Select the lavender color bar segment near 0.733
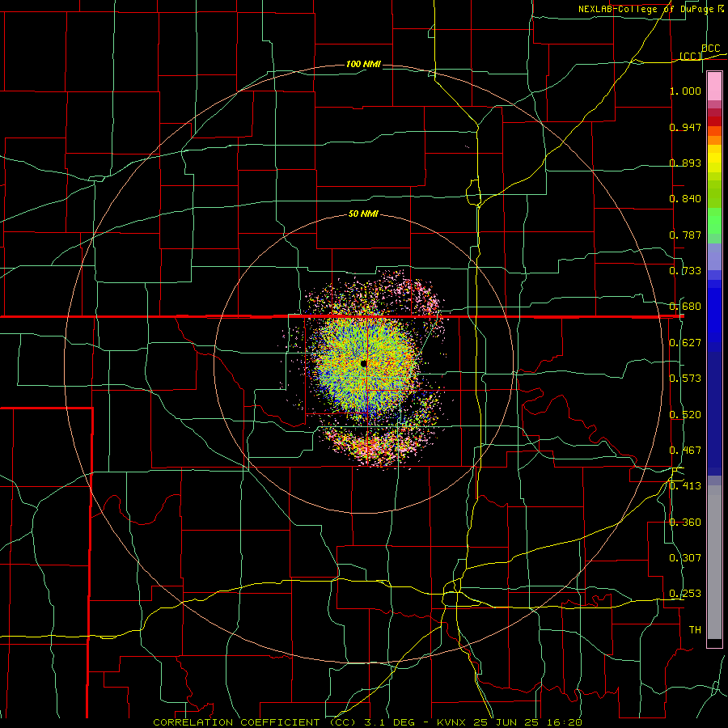728x728 pixels. click(x=714, y=256)
